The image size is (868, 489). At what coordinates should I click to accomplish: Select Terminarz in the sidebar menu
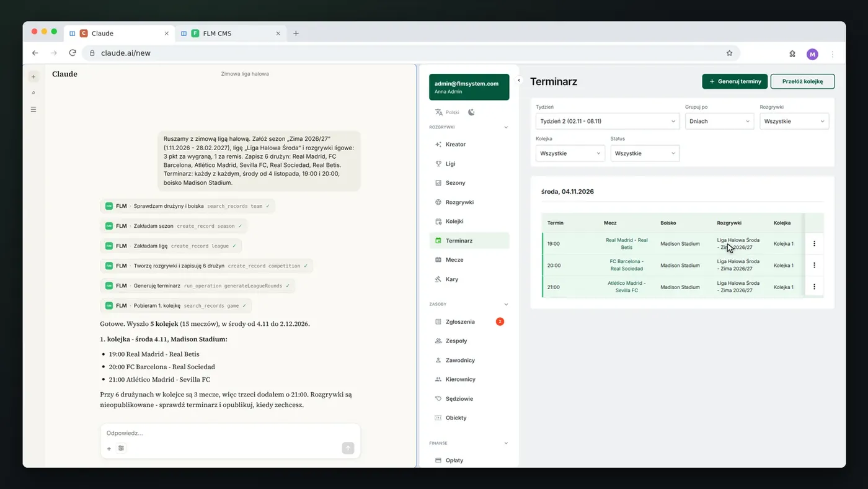pyautogui.click(x=469, y=241)
